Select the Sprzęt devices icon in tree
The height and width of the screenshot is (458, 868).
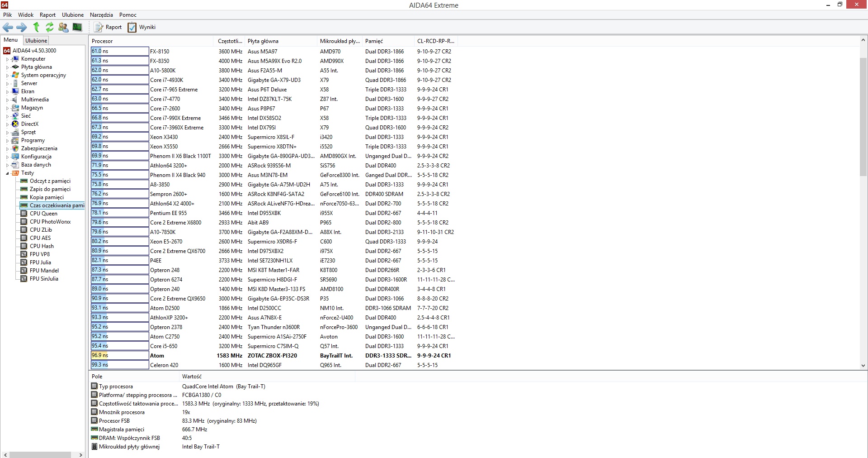[x=15, y=132]
